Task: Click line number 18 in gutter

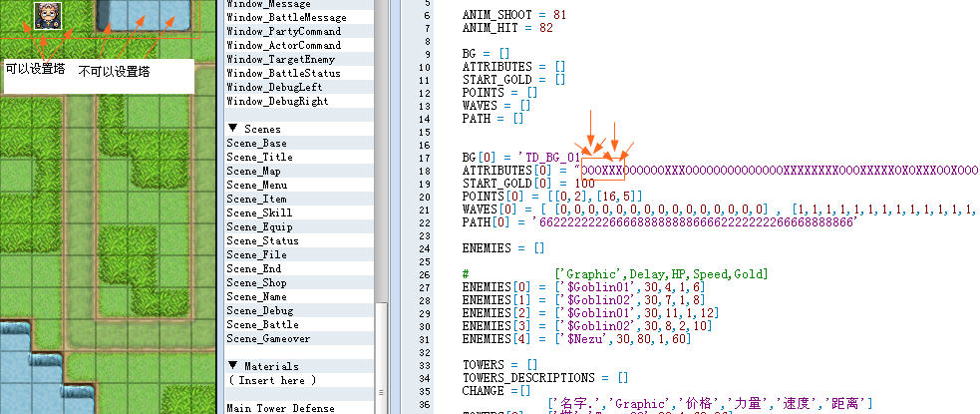Action: point(425,171)
